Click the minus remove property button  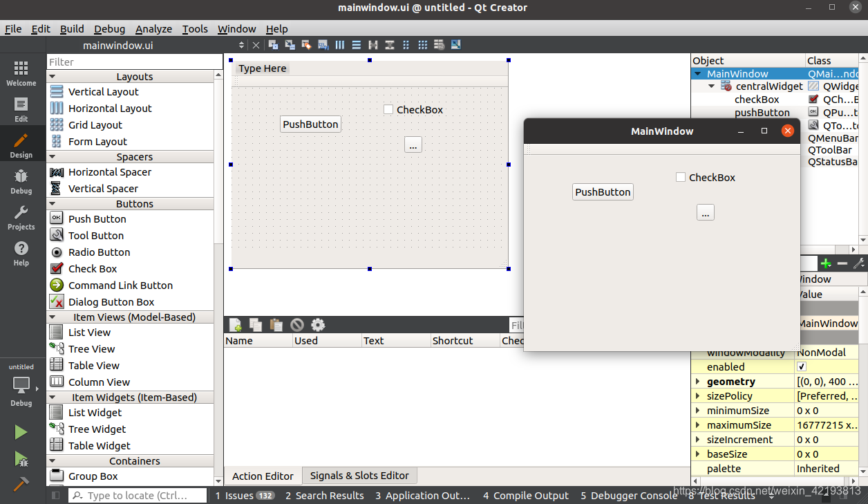[x=842, y=263]
